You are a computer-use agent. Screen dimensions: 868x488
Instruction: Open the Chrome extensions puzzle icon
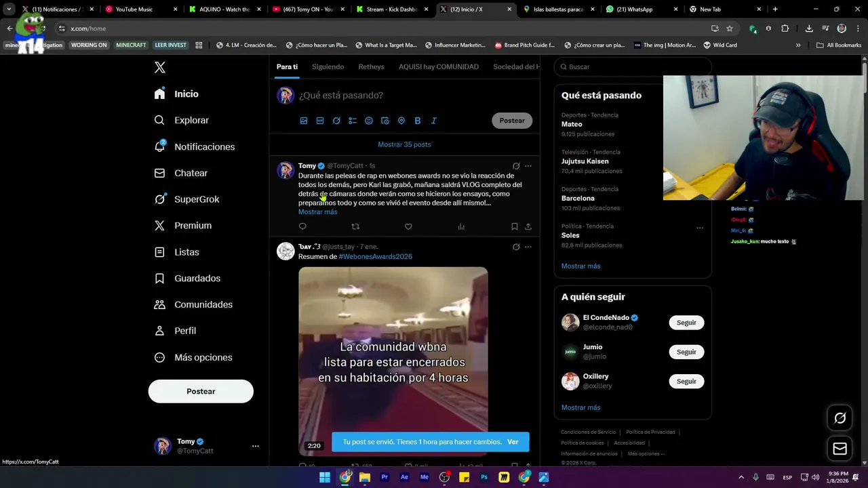pyautogui.click(x=785, y=28)
